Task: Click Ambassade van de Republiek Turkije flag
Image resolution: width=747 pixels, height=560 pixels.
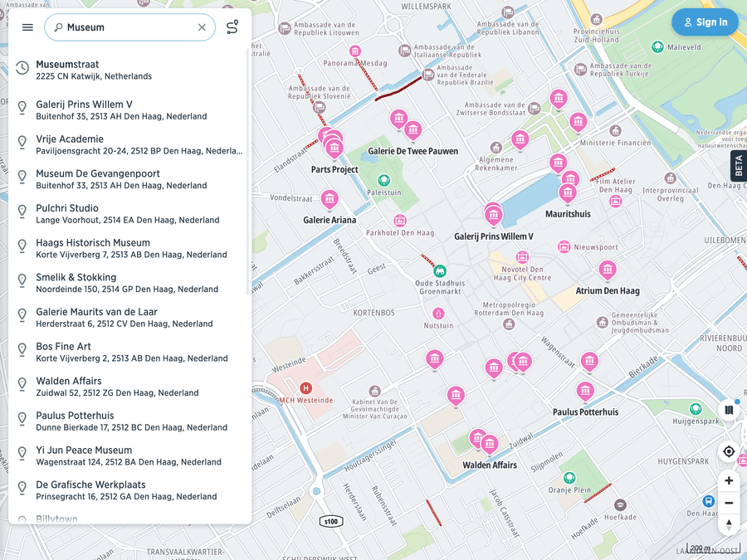Action: pyautogui.click(x=580, y=70)
